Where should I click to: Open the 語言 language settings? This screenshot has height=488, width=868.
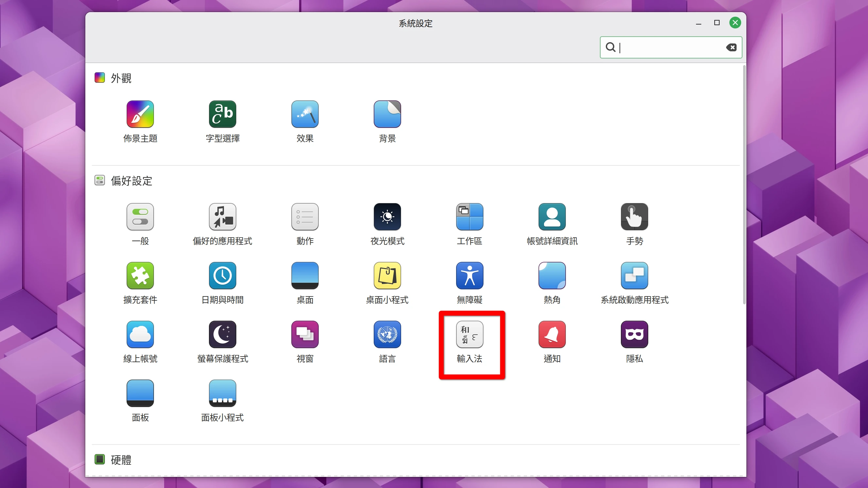point(387,342)
